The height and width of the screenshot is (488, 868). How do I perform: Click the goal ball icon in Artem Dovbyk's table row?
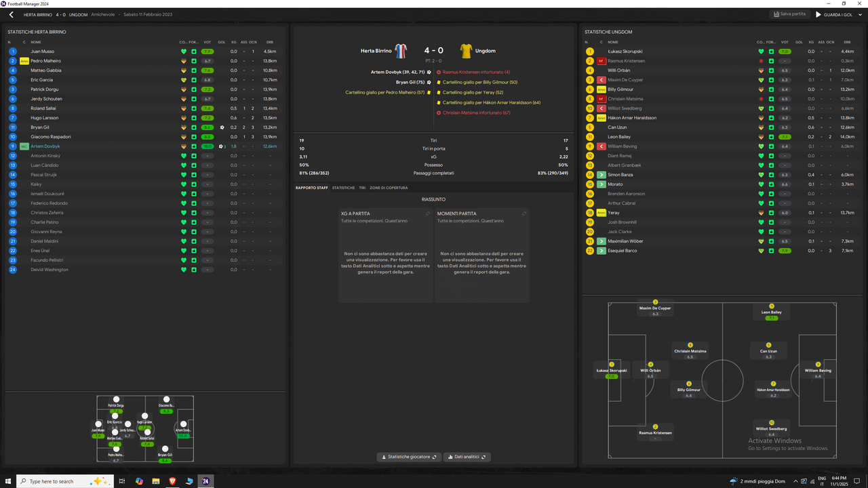click(x=222, y=146)
